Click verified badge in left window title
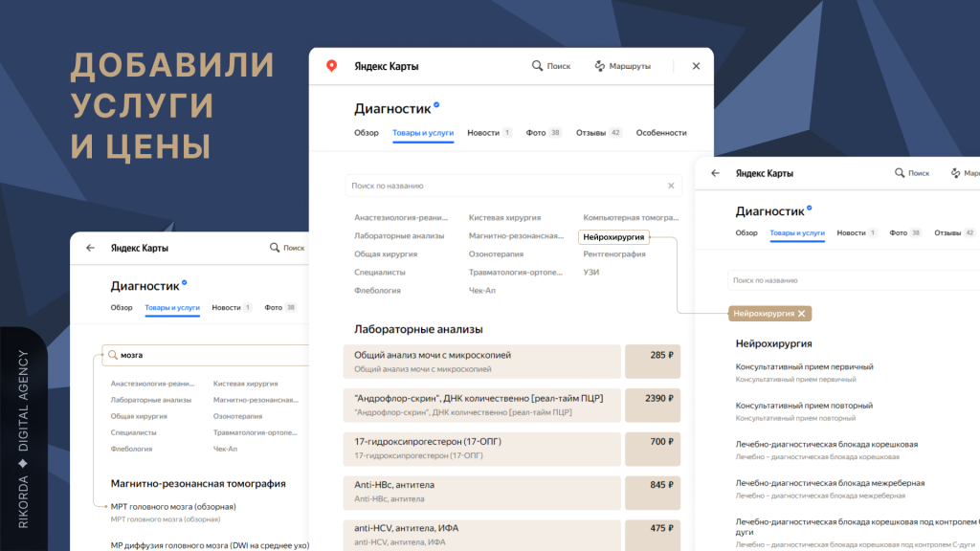The image size is (980, 551). tap(185, 283)
